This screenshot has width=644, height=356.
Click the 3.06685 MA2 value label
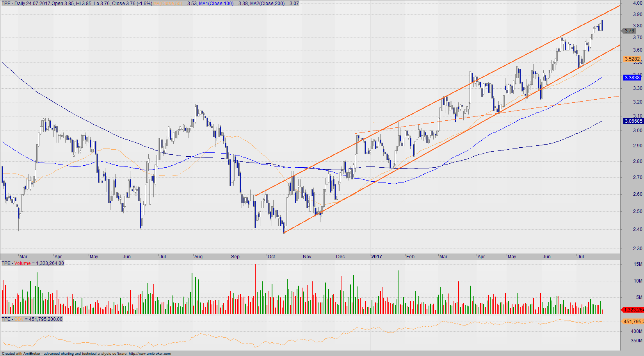coord(633,121)
